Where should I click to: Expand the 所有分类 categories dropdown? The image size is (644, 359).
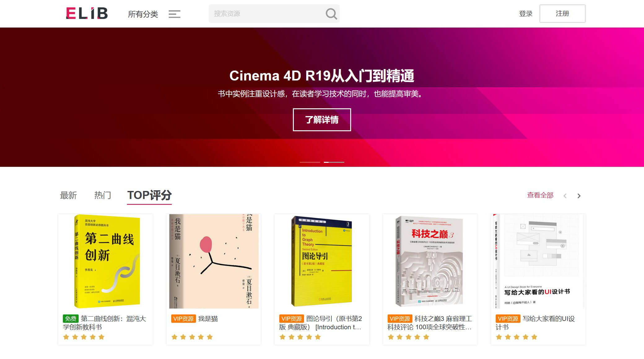[143, 14]
